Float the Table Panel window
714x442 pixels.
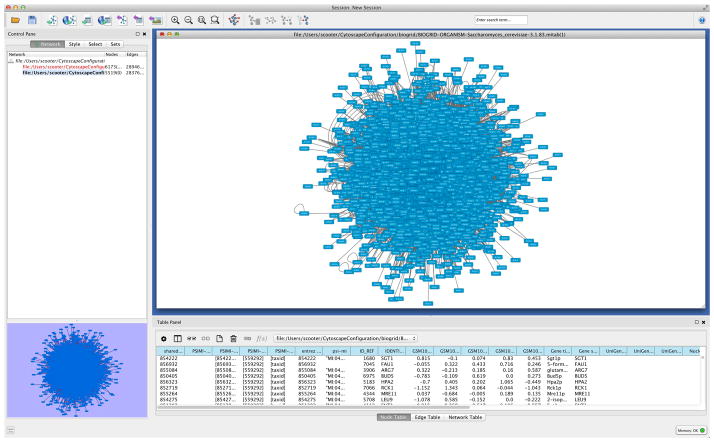coord(697,322)
